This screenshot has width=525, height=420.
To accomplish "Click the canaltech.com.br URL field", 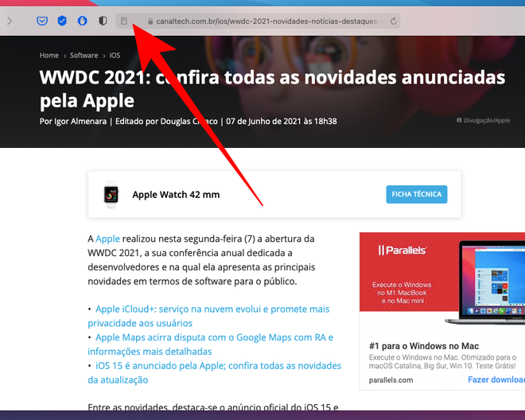I will click(258, 21).
